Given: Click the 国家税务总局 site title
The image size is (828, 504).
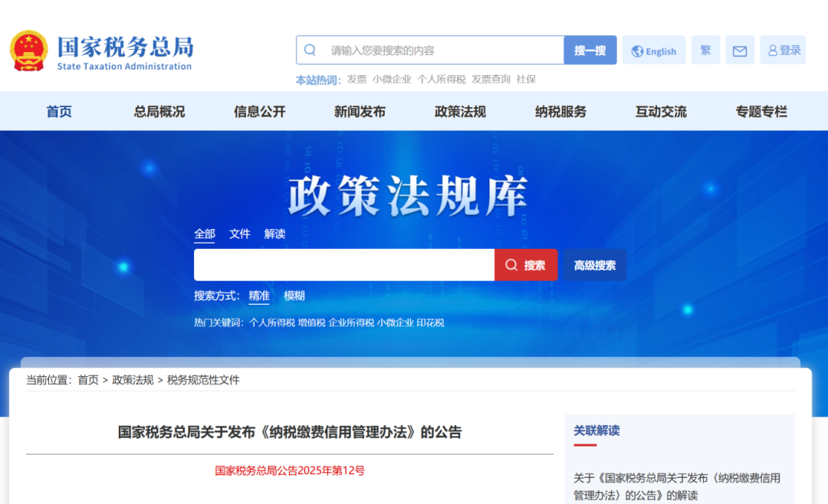Looking at the screenshot, I should (126, 47).
